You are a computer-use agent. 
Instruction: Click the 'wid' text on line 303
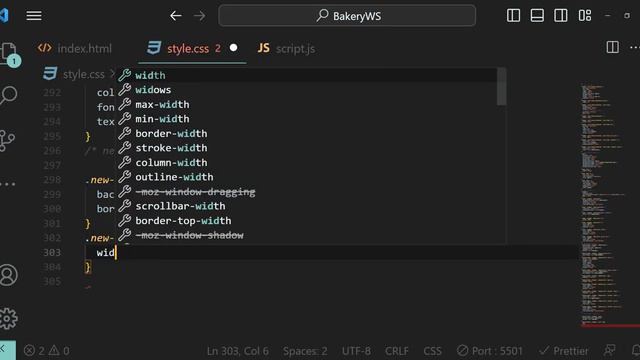[x=105, y=253]
